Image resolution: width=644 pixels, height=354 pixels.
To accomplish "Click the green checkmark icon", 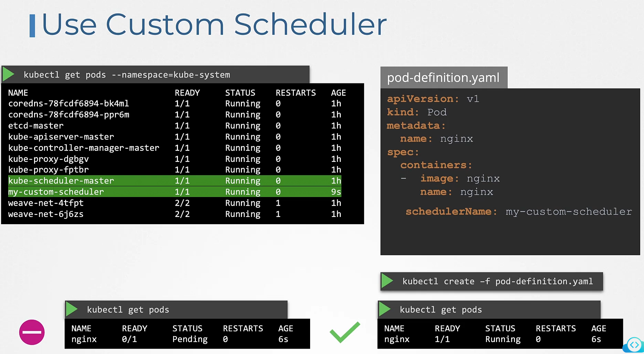I will pos(345,332).
